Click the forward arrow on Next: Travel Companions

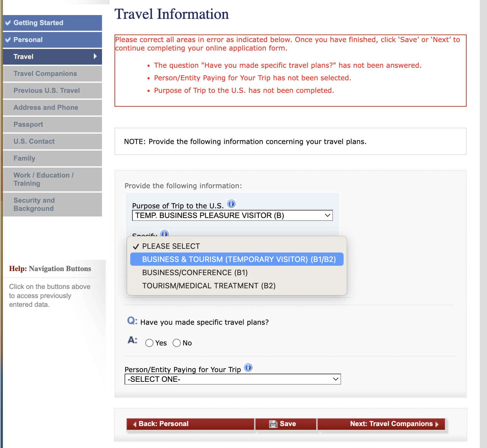click(437, 424)
